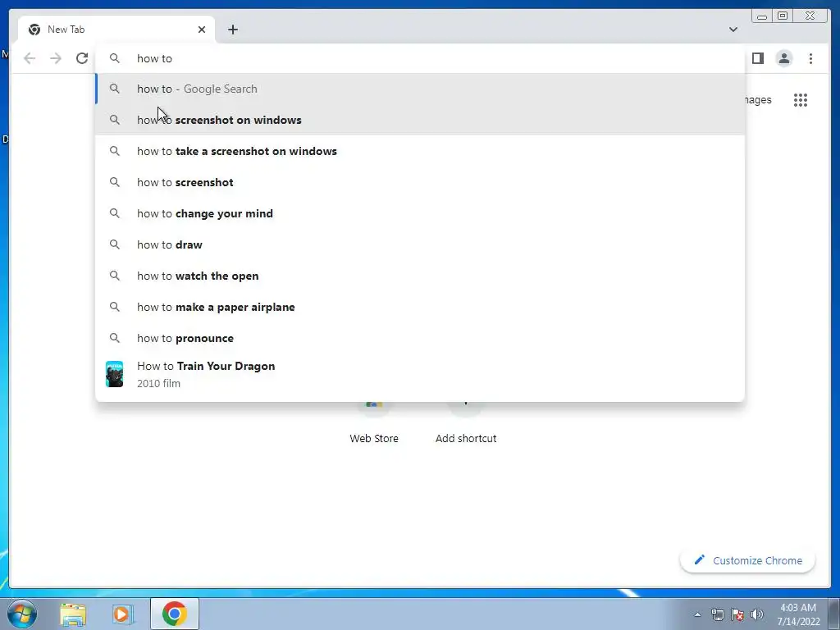Open the profile avatar icon

[783, 58]
